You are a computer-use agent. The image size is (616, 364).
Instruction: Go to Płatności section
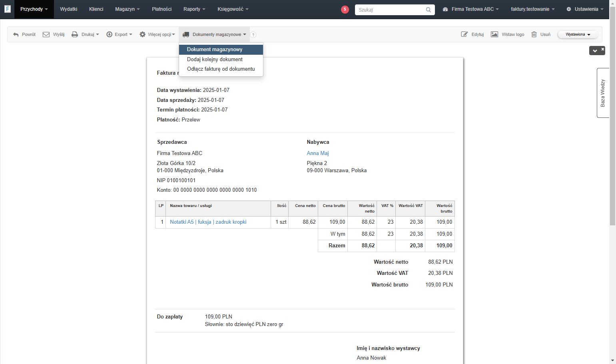click(162, 9)
